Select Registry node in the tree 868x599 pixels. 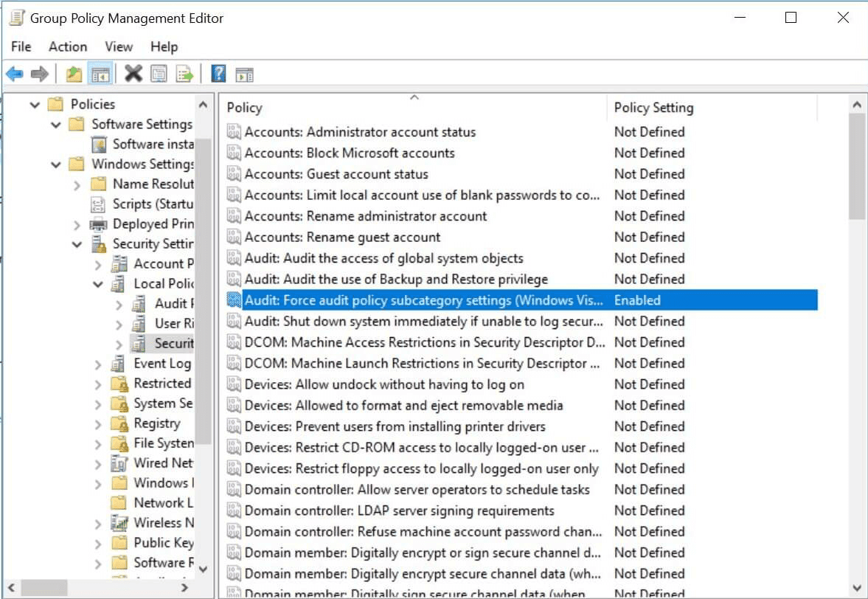[156, 423]
